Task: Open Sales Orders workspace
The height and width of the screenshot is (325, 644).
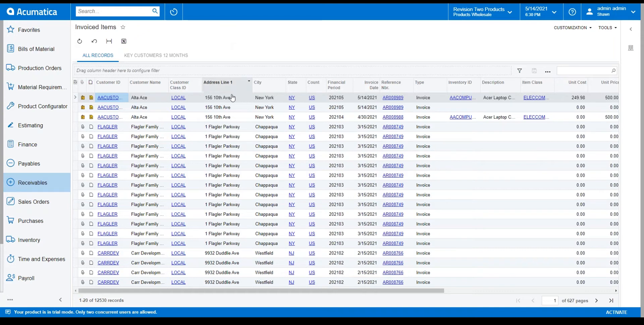Action: (x=33, y=202)
